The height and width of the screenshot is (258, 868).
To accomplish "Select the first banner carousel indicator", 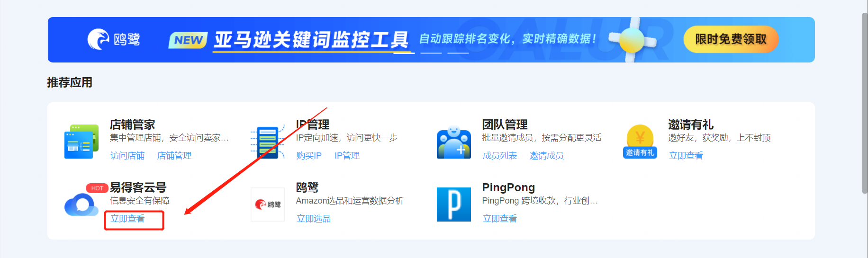I will coord(404,53).
